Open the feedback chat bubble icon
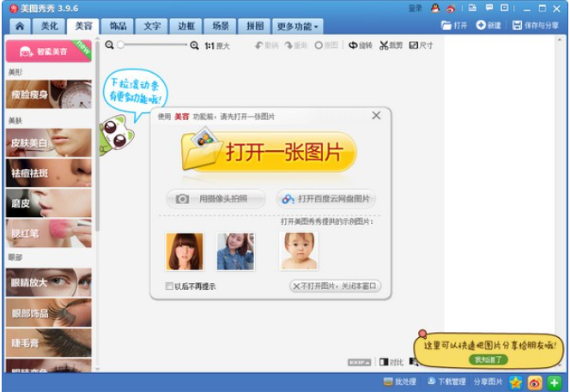Viewport: 570px width, 392px height. tap(489, 8)
